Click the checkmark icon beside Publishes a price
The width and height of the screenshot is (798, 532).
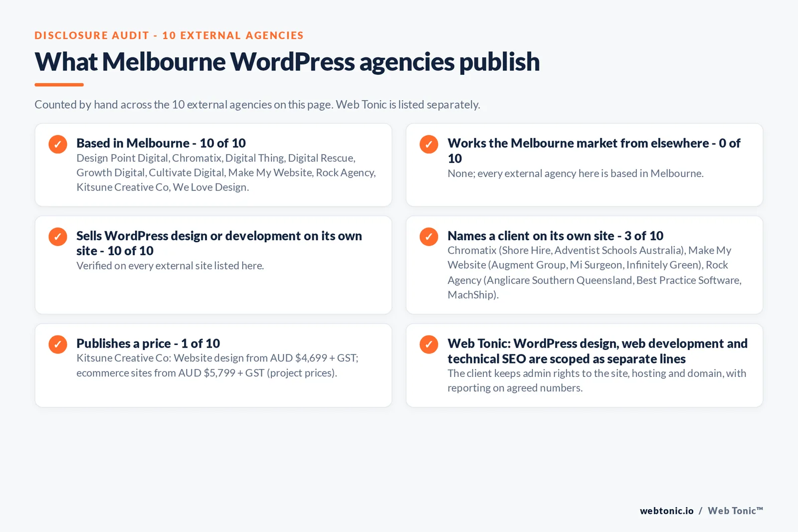point(58,344)
